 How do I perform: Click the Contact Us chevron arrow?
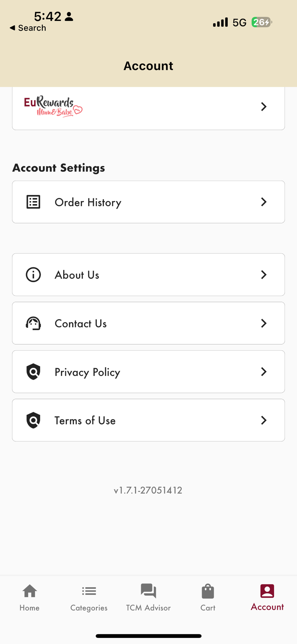click(264, 323)
